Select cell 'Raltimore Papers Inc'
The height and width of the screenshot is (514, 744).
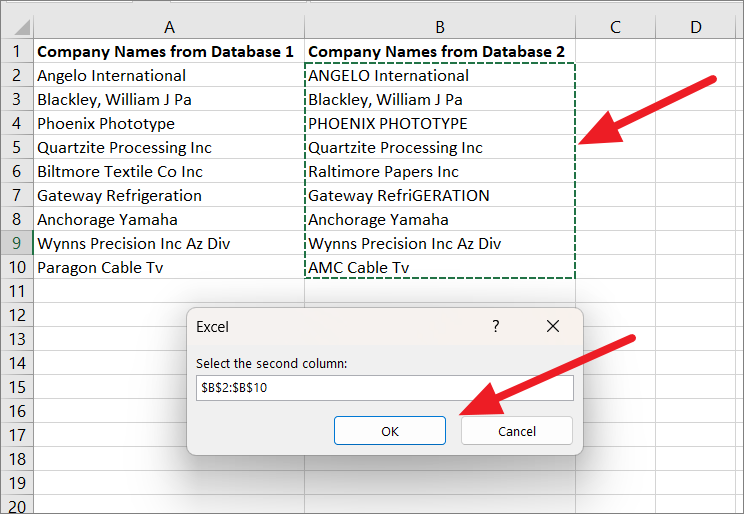440,171
